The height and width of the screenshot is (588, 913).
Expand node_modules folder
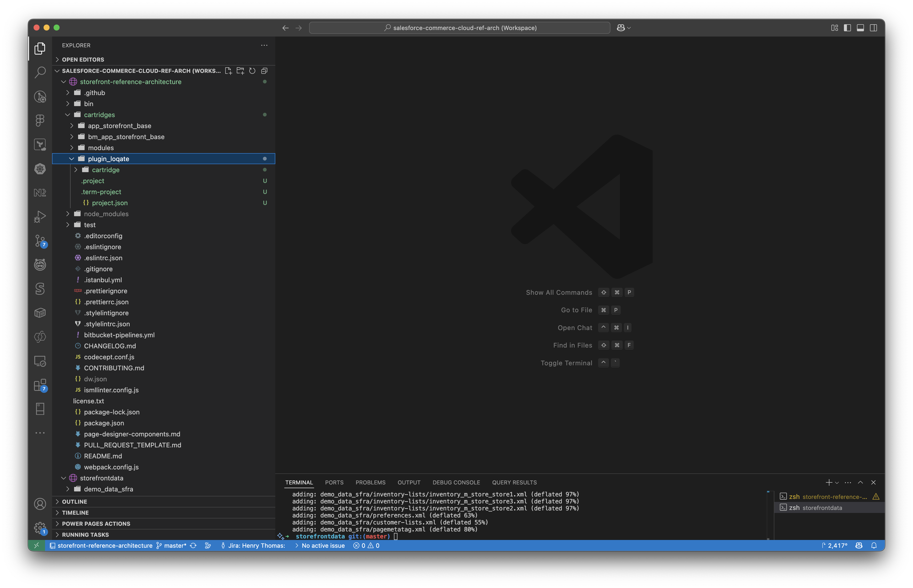click(x=163, y=214)
